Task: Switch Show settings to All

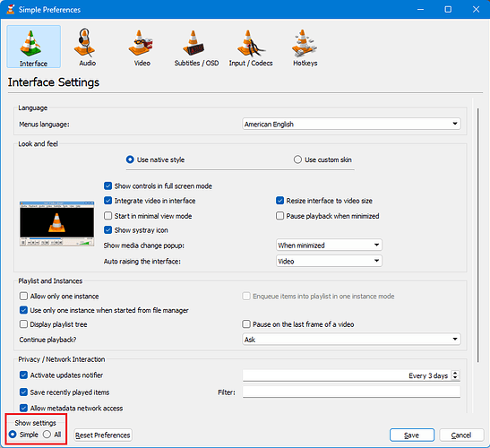Action: (x=47, y=435)
